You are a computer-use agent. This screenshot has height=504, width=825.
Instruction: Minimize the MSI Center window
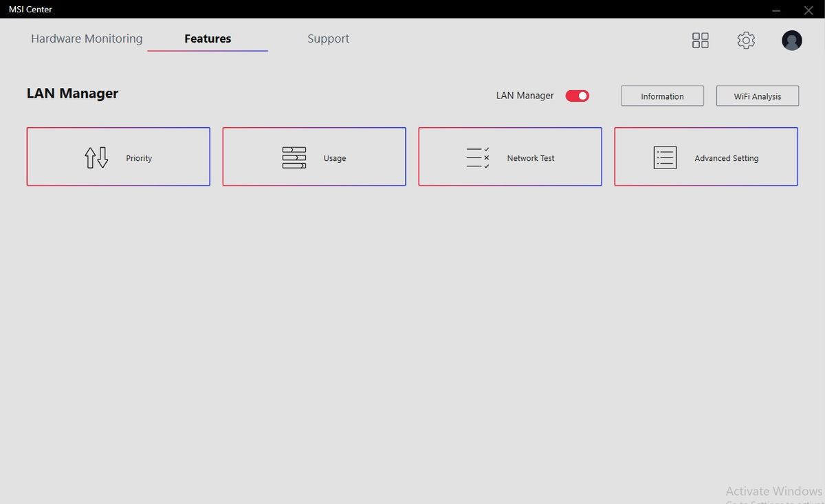(x=776, y=10)
